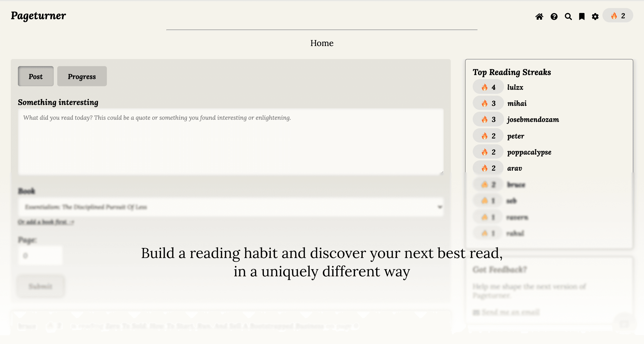This screenshot has height=344, width=644.
Task: Open search with the magnifier icon
Action: [568, 17]
